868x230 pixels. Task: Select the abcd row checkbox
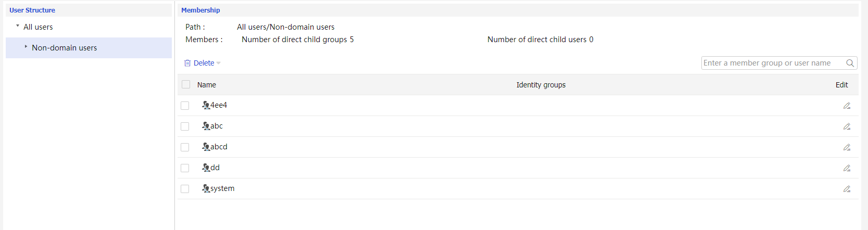click(185, 147)
